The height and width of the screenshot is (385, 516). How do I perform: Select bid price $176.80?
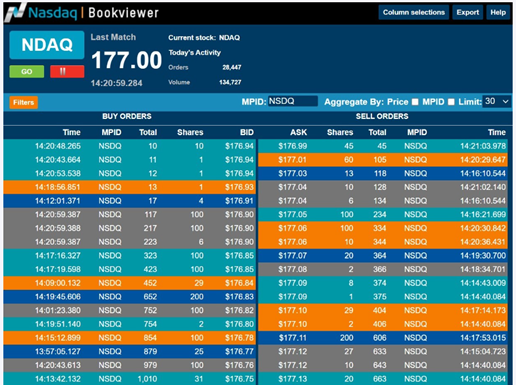point(239,324)
